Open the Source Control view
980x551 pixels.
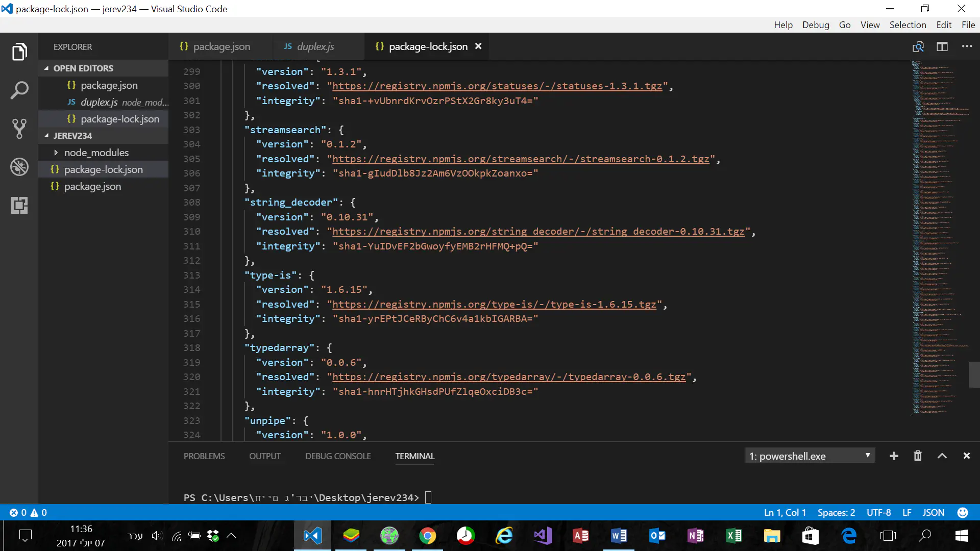click(x=19, y=129)
